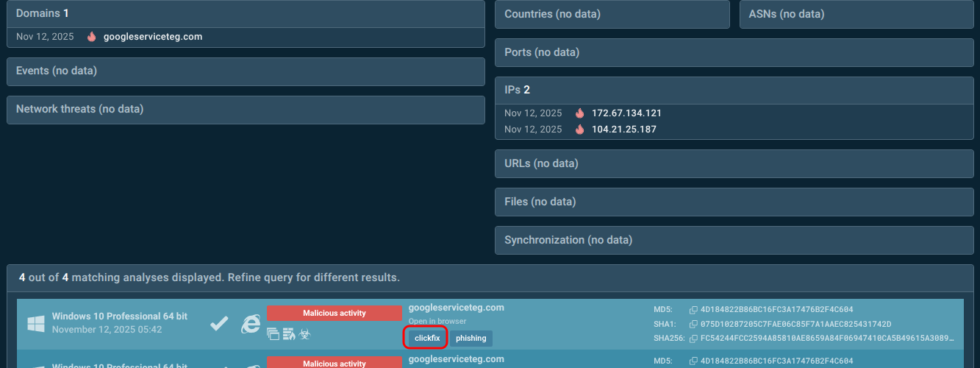Collapse the IPs 2 panel header

click(734, 90)
